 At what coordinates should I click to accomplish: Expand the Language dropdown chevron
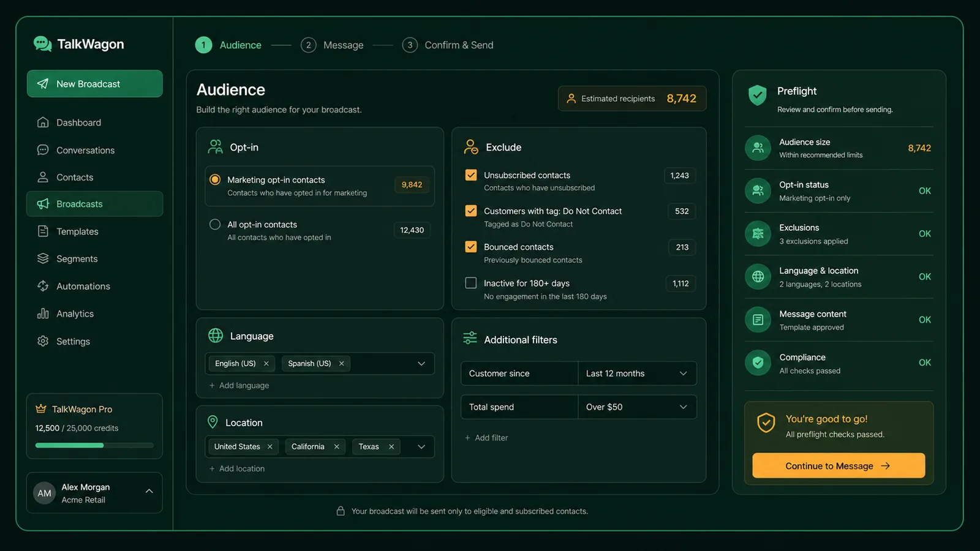[421, 364]
